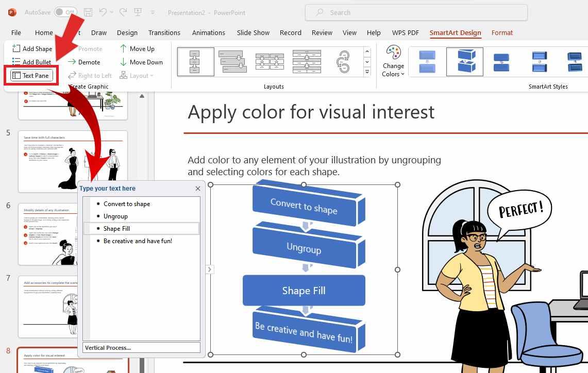
Task: Select the Demote icon
Action: coord(72,62)
